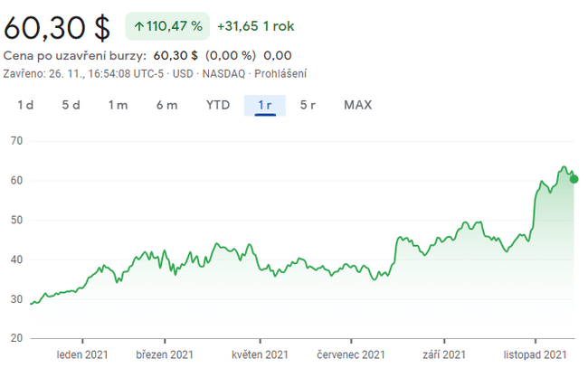Click the green up arrow icon
This screenshot has width=588, height=368.
[x=138, y=26]
